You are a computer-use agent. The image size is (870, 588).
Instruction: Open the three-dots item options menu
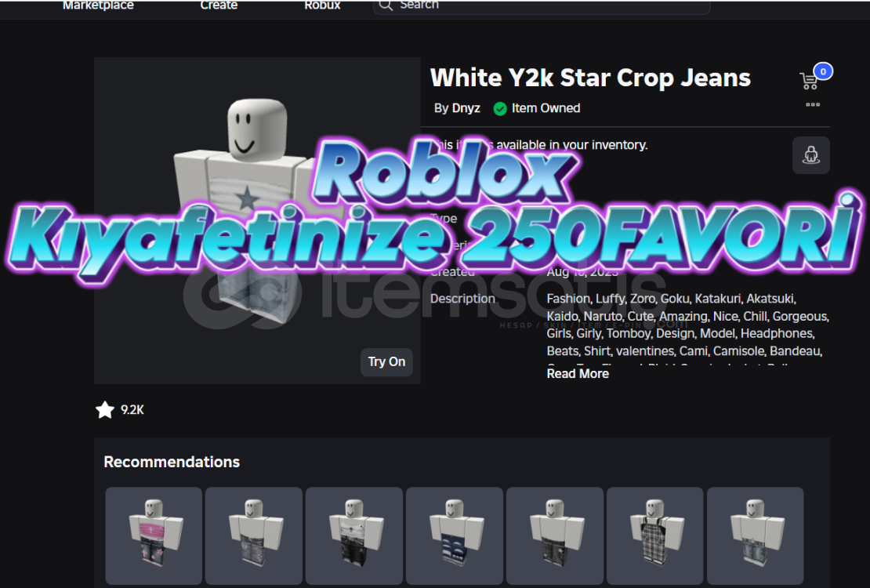coord(813,104)
